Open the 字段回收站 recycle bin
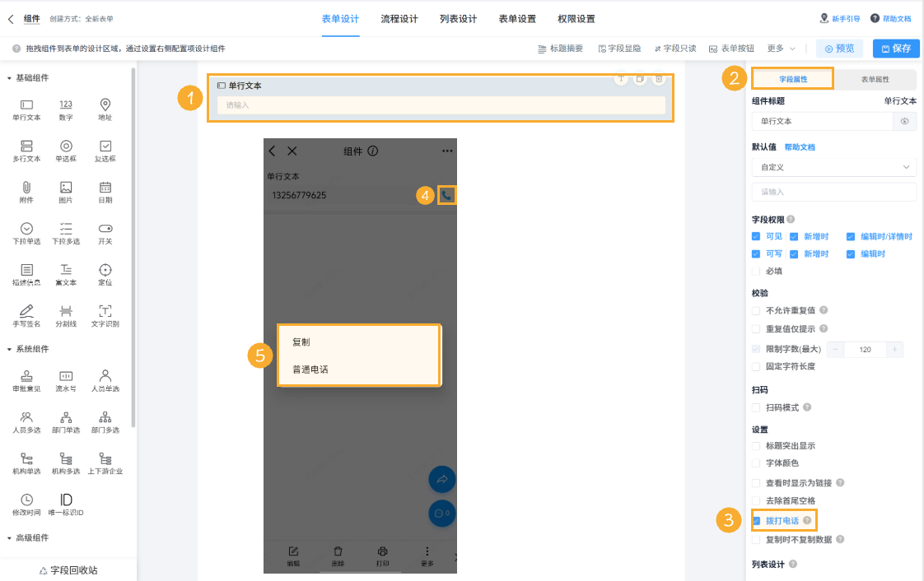This screenshot has height=581, width=924. 68,570
